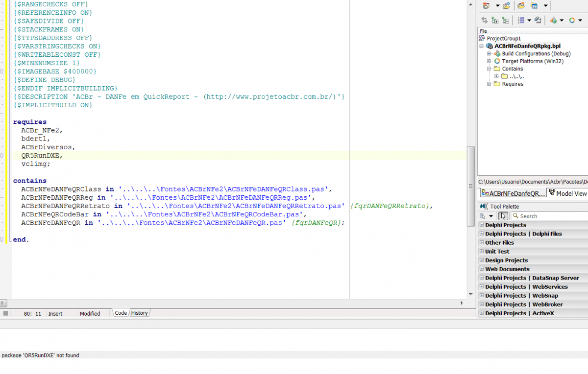Click the Expand all tree nodes icon
Viewport: 588px width, 374px height.
[x=495, y=20]
